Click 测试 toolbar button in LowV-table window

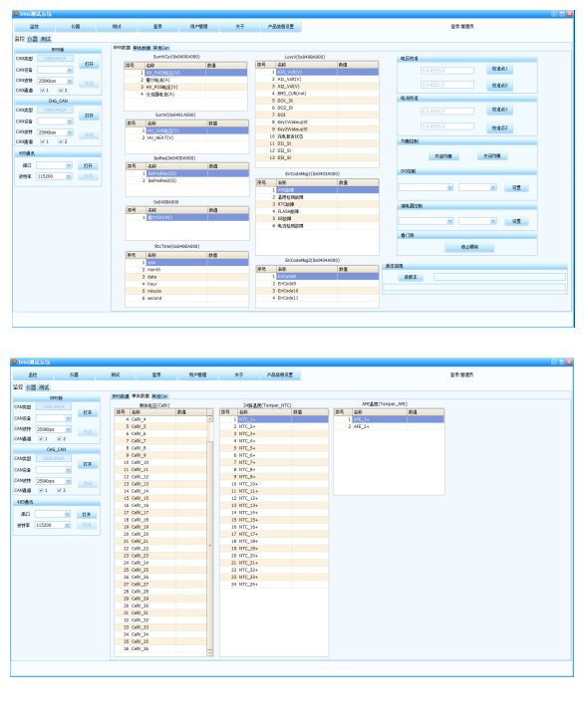(x=117, y=27)
